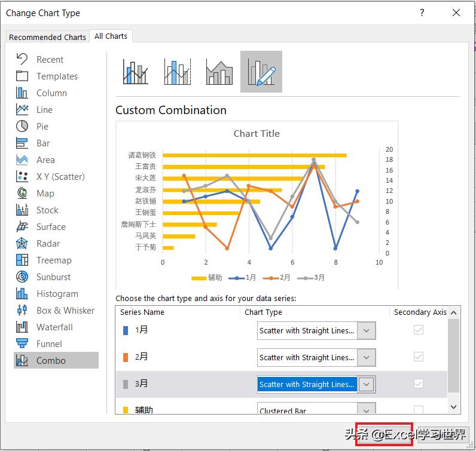This screenshot has width=476, height=451.
Task: Choose the Waterfall chart category
Action: click(x=54, y=327)
